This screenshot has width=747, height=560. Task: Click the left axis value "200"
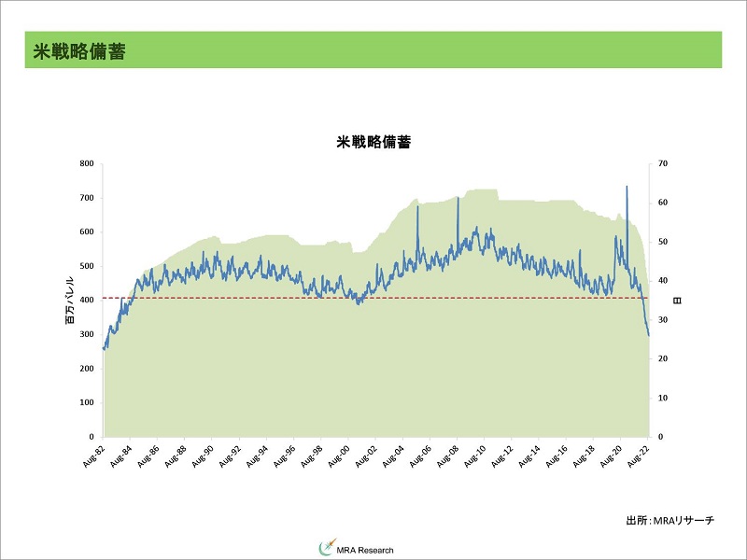[87, 369]
